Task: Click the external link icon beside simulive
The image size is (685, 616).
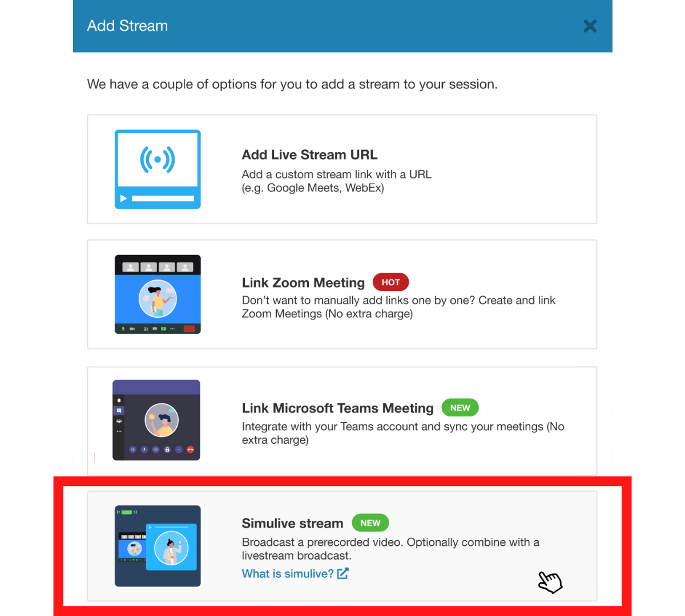Action: (x=342, y=574)
